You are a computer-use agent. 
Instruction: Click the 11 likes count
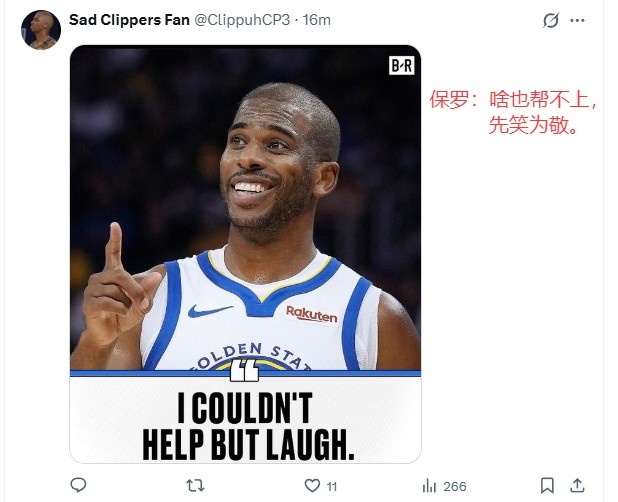(332, 487)
